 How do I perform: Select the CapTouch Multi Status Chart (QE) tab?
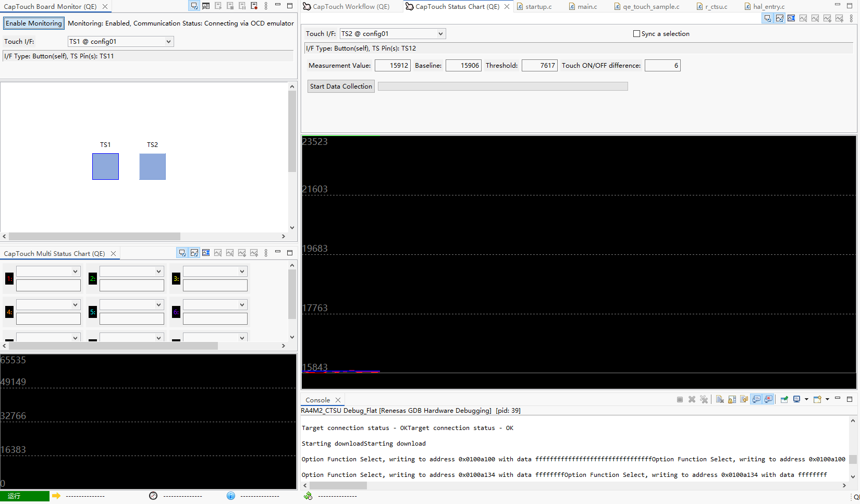click(x=54, y=253)
